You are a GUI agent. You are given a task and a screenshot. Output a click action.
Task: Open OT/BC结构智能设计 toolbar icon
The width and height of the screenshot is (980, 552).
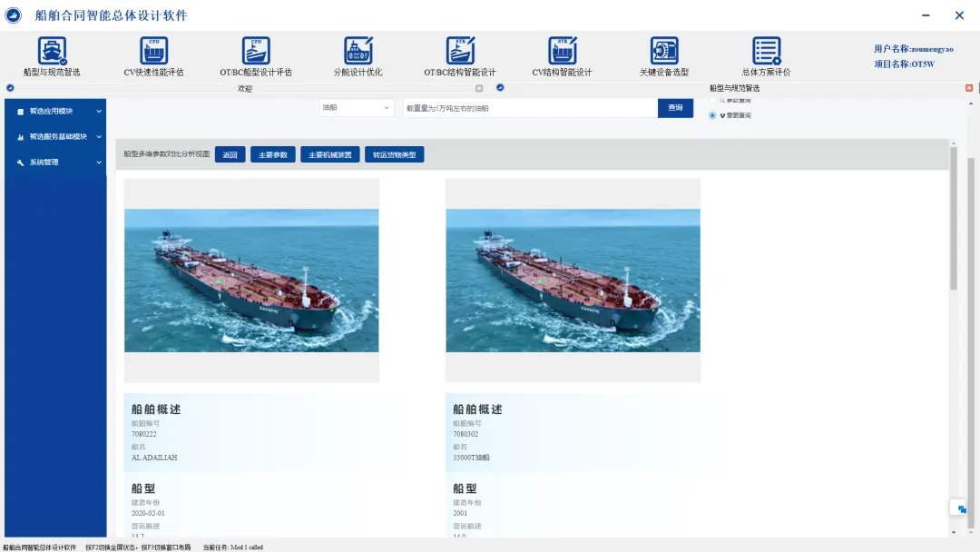tap(461, 51)
